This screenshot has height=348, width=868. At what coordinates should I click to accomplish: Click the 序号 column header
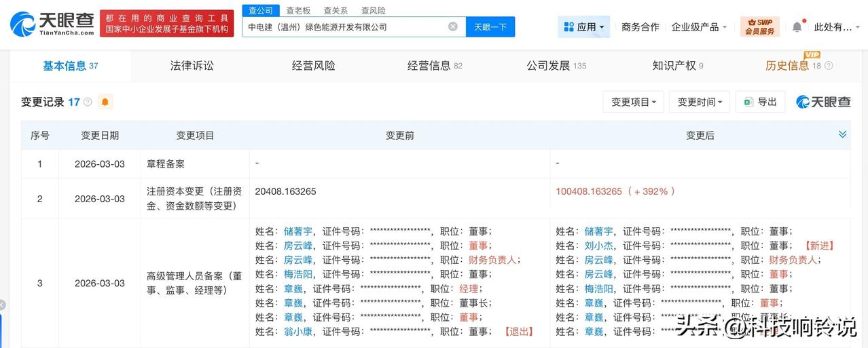[x=40, y=136]
